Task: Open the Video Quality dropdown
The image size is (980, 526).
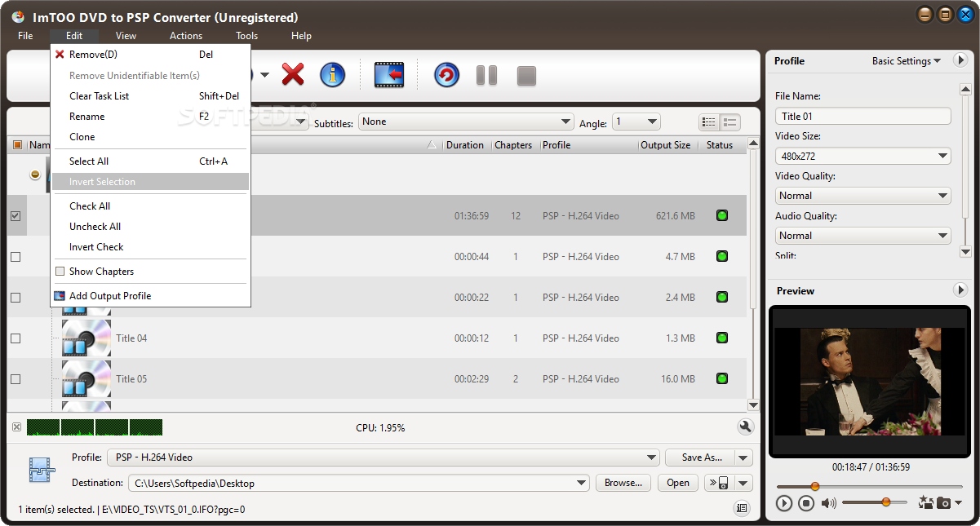Action: [862, 196]
